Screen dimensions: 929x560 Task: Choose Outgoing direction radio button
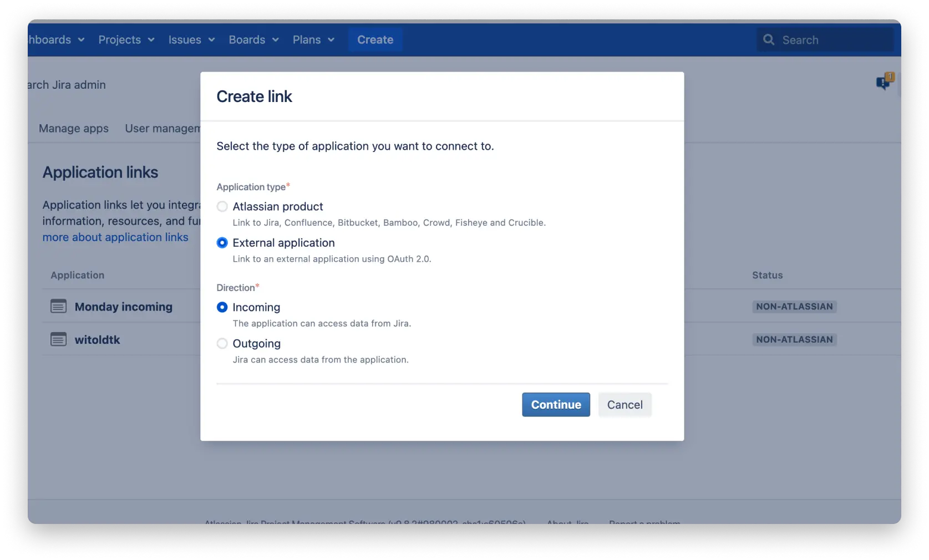click(222, 344)
